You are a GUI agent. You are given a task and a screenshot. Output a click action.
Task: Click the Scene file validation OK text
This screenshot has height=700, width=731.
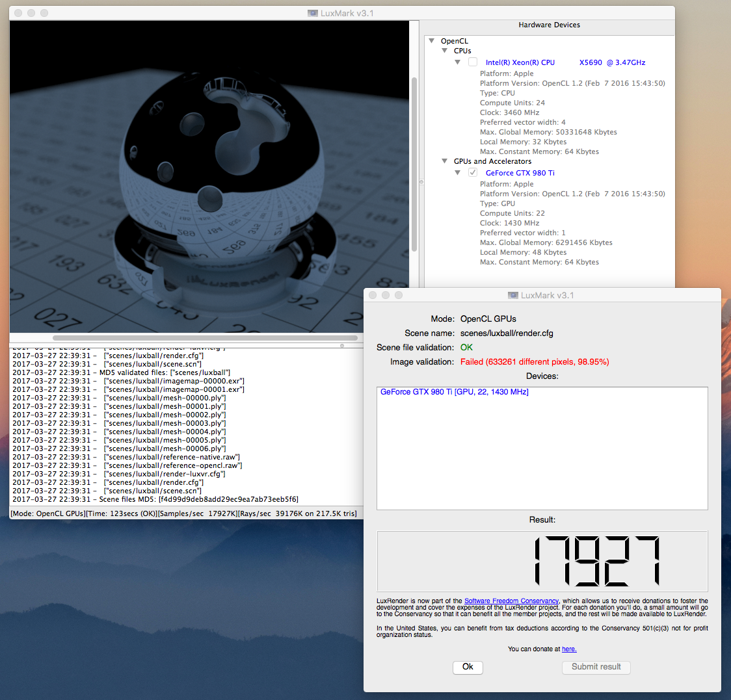pos(467,347)
